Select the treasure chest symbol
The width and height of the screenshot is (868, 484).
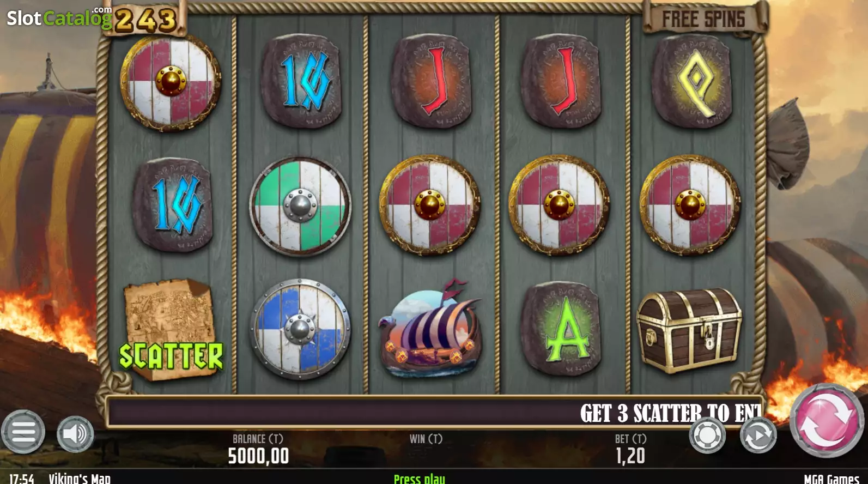[689, 330]
